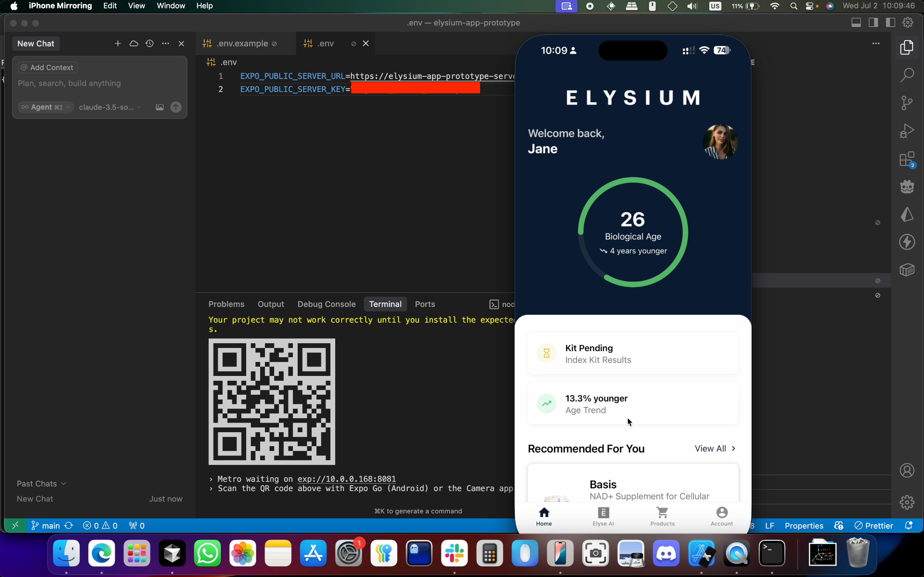Tap the Biological Age progress ring
Screen dimensions: 924x577
[633, 232]
